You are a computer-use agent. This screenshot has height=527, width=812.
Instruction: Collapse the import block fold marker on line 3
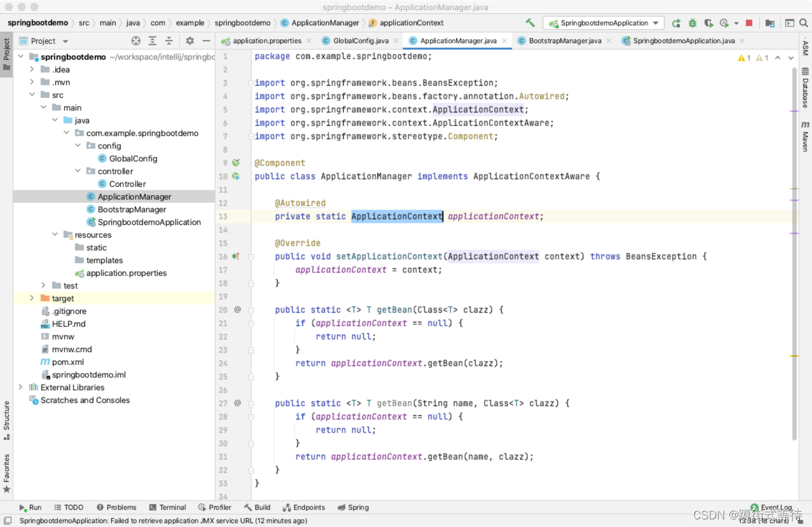tap(251, 83)
